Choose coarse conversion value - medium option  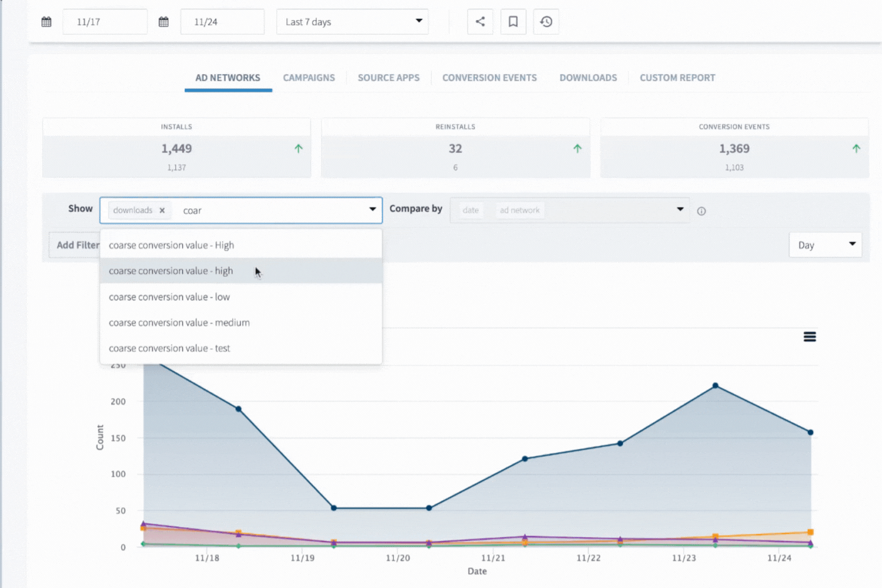tap(179, 323)
